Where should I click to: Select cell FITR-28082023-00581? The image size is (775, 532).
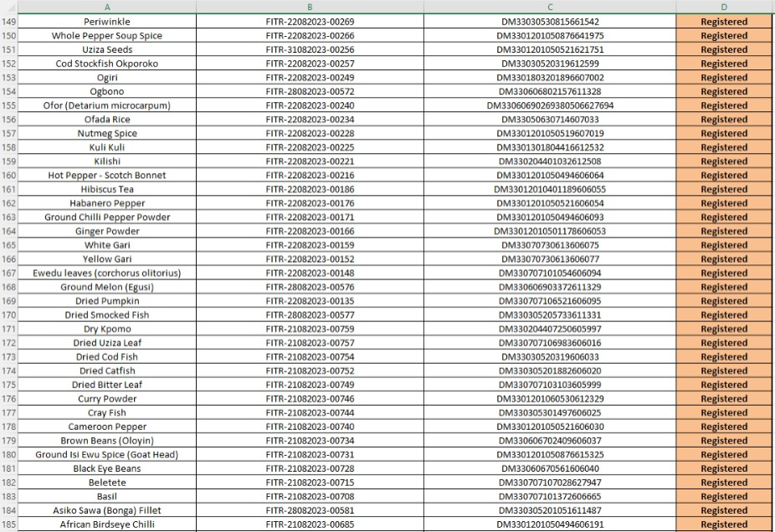pos(310,510)
